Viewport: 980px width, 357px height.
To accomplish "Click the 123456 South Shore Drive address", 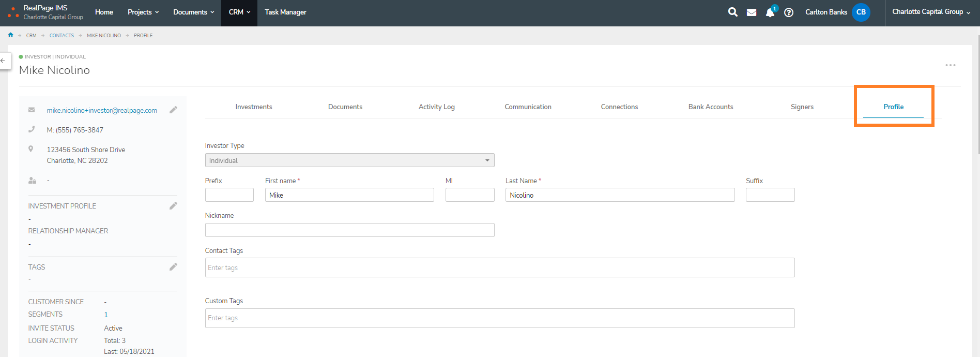I will click(x=86, y=150).
